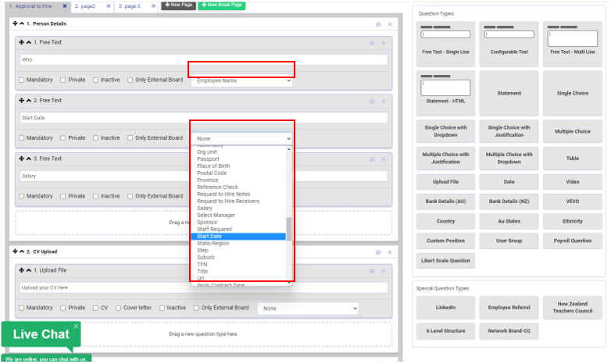The height and width of the screenshot is (364, 611).
Task: Open the Employee Name mapping dropdown
Action: 241,80
